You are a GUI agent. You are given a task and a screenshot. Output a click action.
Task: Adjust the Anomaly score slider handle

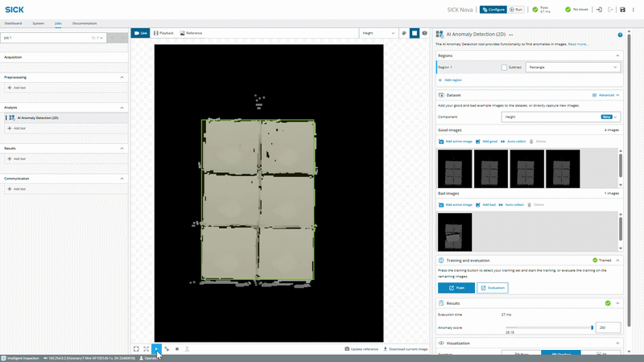[x=592, y=327]
